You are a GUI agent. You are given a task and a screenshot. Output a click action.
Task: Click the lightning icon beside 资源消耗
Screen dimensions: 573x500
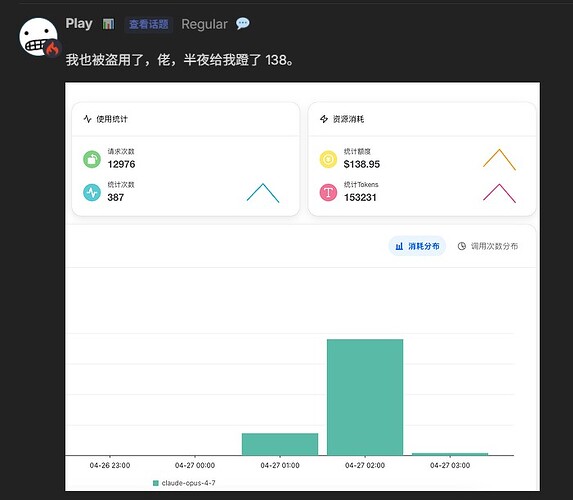coord(324,119)
